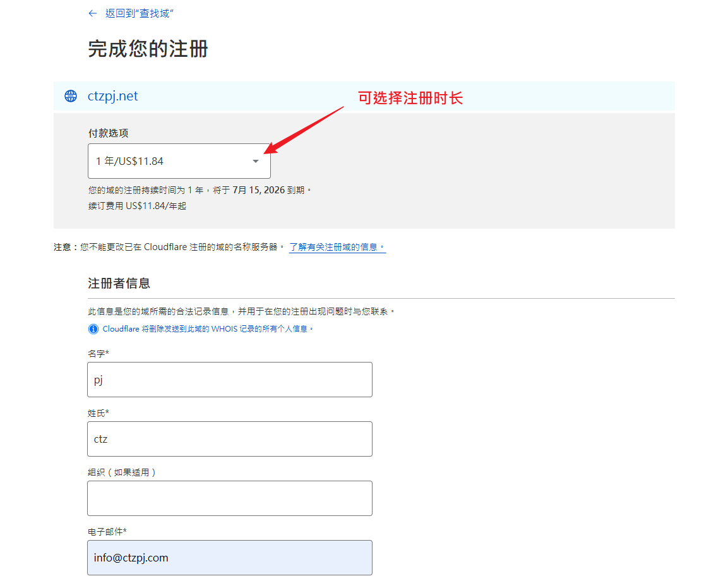Screen dimensions: 716x588
Task: Click the caret arrow in the 1 年/US$11.84 box
Action: [256, 161]
